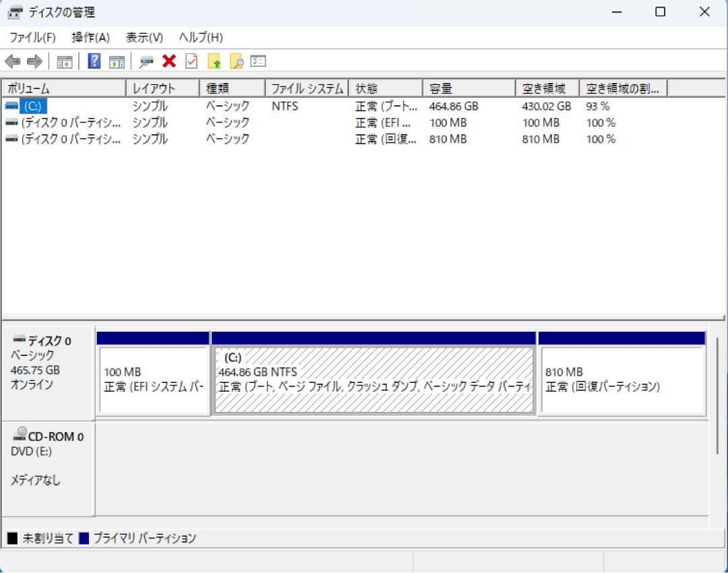The image size is (728, 573).
Task: Click the Disk 0 drive icon
Action: click(x=19, y=339)
